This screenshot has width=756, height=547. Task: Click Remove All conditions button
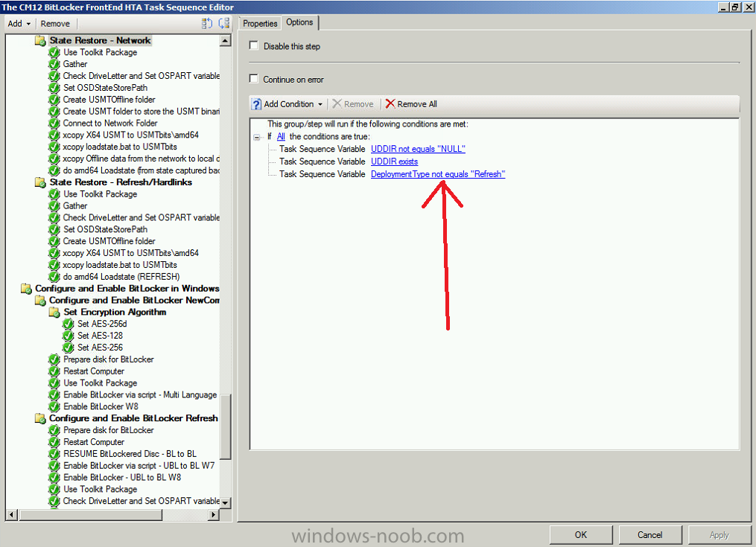(411, 104)
